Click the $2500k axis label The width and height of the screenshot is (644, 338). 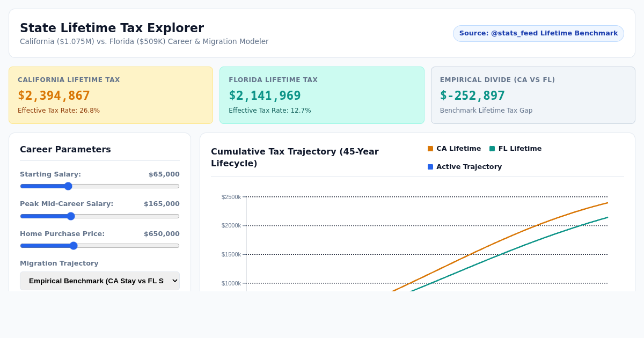coord(231,197)
